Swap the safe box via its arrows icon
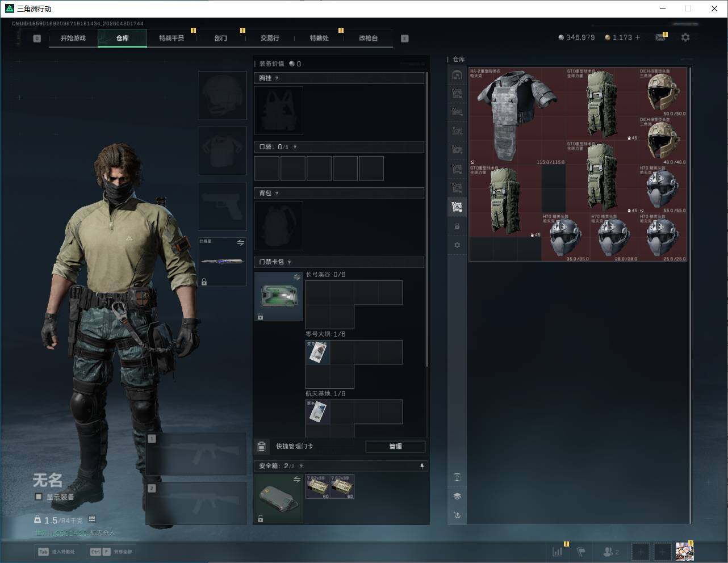 [x=296, y=480]
